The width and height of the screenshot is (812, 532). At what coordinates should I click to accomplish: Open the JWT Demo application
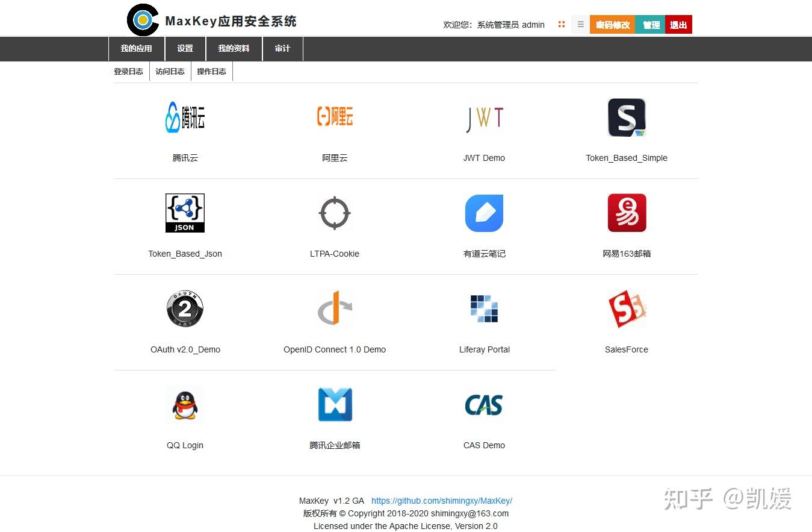coord(484,117)
